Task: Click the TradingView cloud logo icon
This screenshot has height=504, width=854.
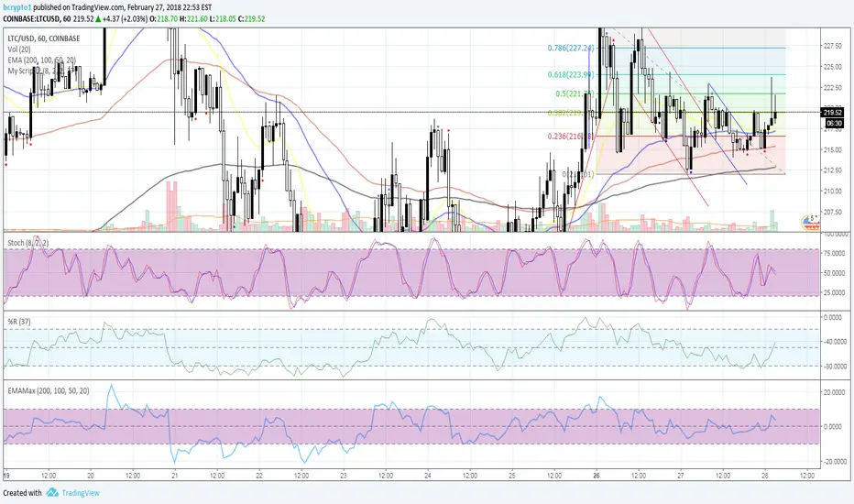Action: pos(53,492)
